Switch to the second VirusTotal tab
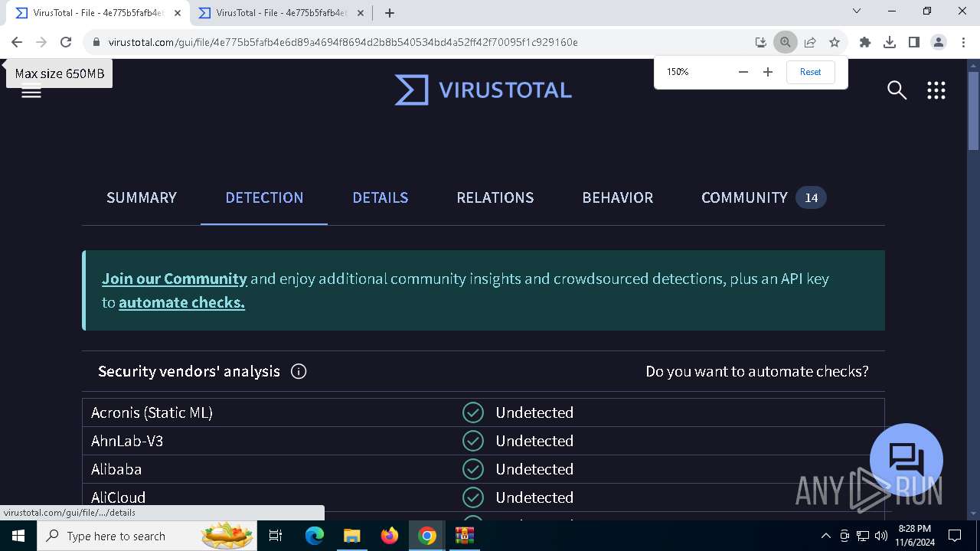 pos(281,12)
